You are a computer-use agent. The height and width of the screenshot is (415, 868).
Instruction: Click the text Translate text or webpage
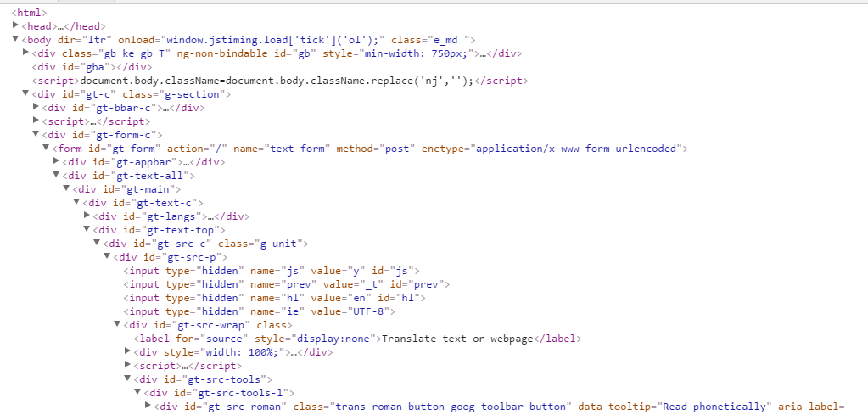[x=458, y=339]
